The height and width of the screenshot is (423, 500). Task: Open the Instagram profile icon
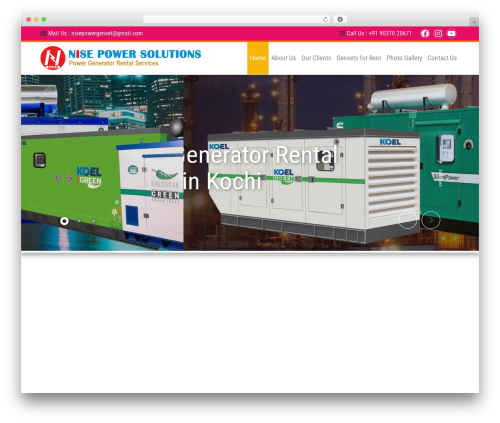[438, 33]
